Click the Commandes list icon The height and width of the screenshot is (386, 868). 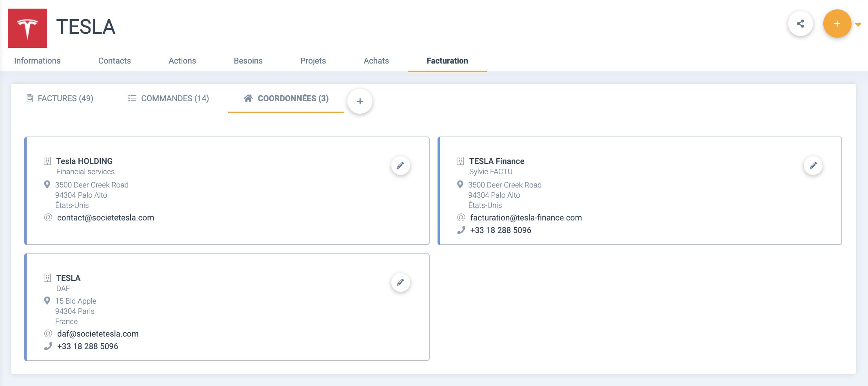tap(132, 98)
